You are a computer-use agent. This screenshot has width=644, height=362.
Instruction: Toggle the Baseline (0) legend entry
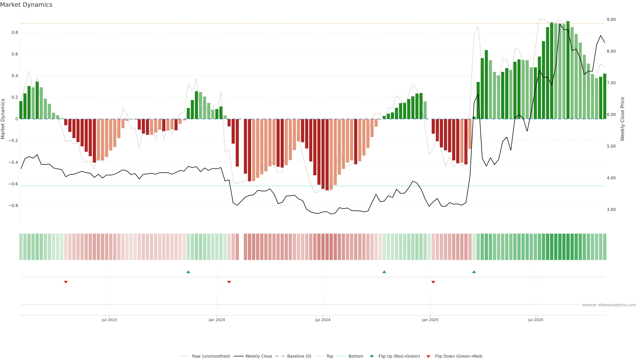299,356
